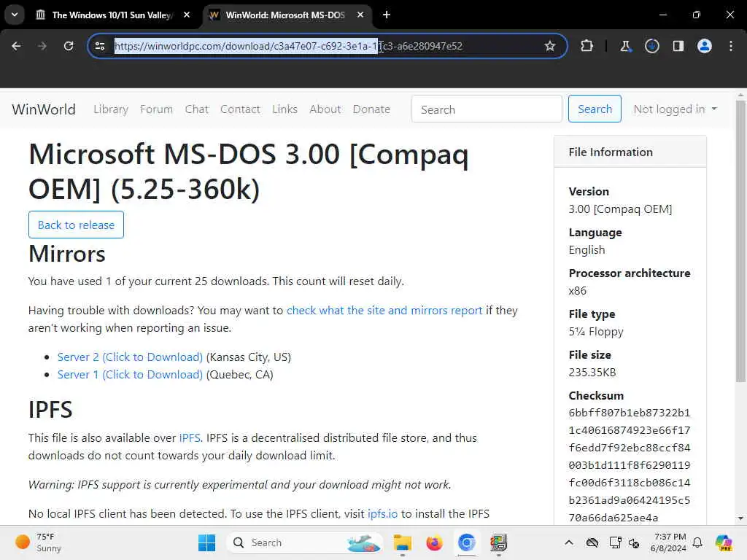
Task: Expand the Not logged in dropdown
Action: [675, 109]
